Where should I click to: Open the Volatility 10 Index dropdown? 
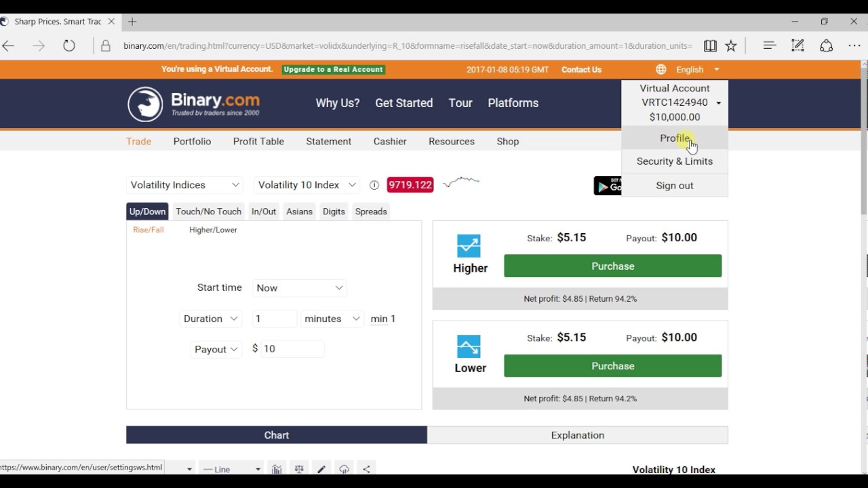[307, 185]
